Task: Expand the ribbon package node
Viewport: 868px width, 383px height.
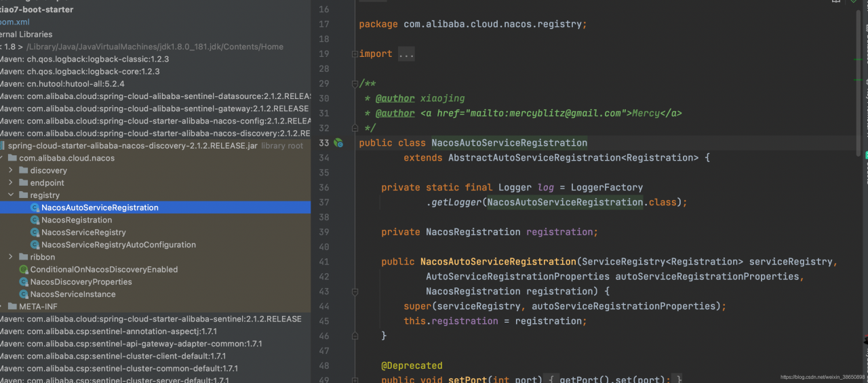Action: pos(11,257)
